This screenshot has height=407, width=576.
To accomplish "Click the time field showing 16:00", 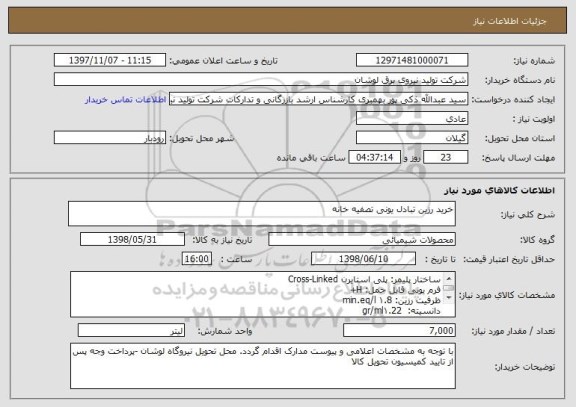I will tap(197, 259).
